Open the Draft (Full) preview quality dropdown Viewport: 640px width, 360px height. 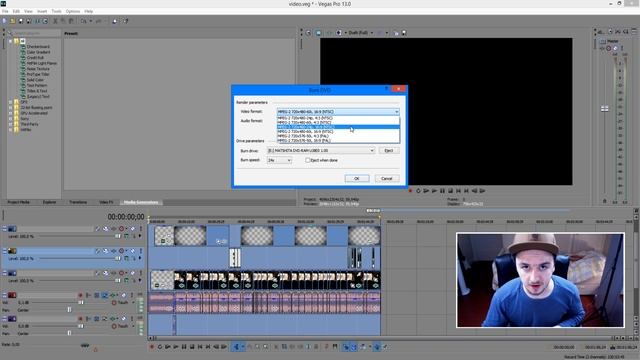click(361, 33)
